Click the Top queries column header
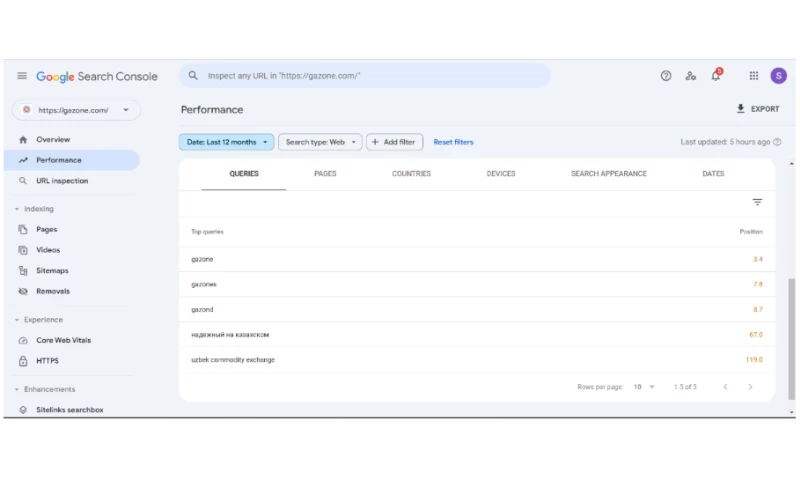Image resolution: width=800 pixels, height=480 pixels. point(207,232)
